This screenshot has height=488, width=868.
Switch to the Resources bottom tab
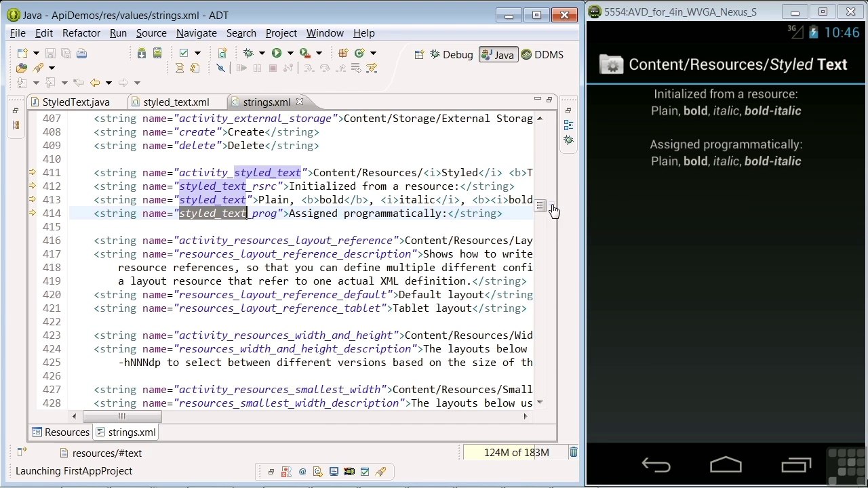(60, 432)
